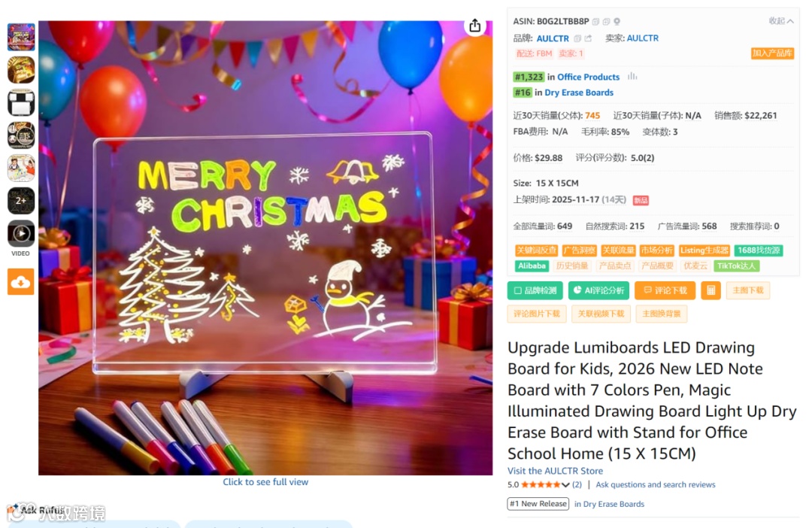
Task: Expand the star rating dropdown arrow
Action: (565, 485)
